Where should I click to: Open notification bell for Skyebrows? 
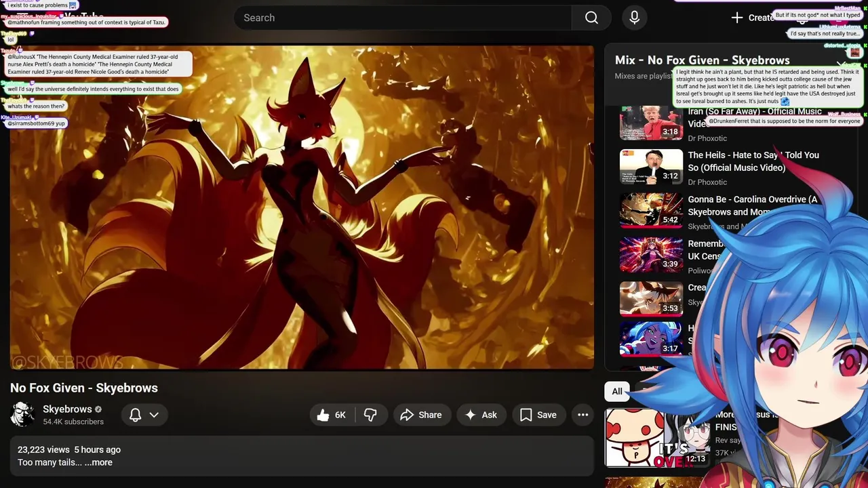click(136, 415)
